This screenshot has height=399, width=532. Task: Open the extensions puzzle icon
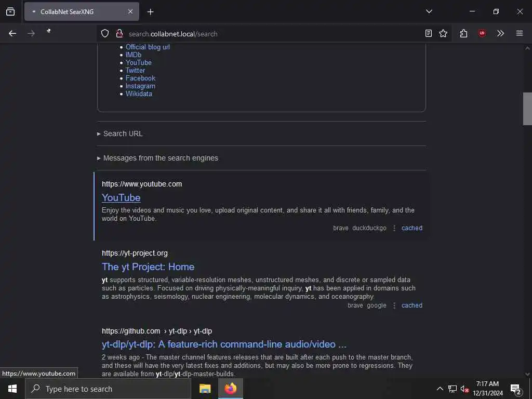(x=464, y=33)
